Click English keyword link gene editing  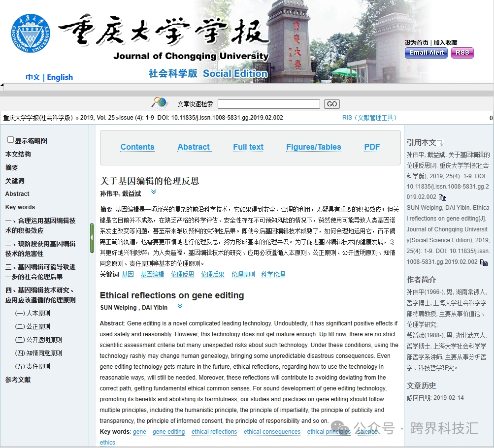[x=169, y=432]
